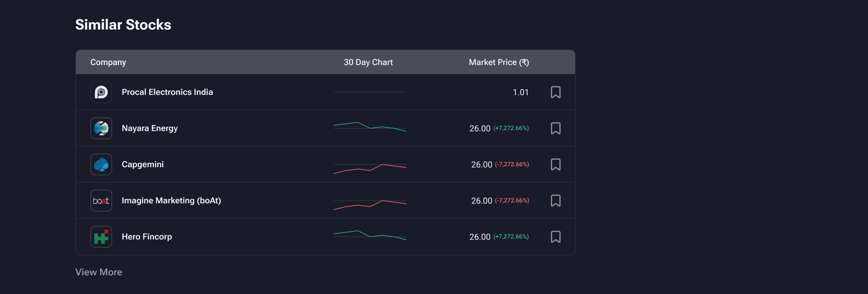868x294 pixels.
Task: Click View More below the table
Action: tap(99, 272)
